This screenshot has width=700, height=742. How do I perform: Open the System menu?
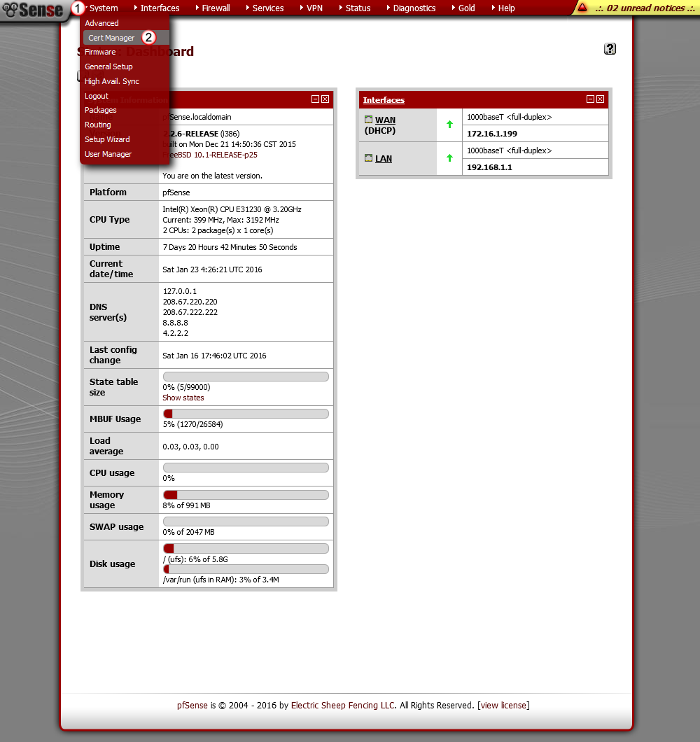tap(104, 8)
